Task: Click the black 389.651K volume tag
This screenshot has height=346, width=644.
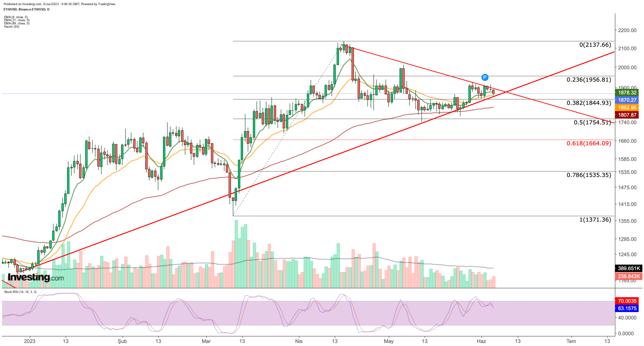Action: pos(629,268)
